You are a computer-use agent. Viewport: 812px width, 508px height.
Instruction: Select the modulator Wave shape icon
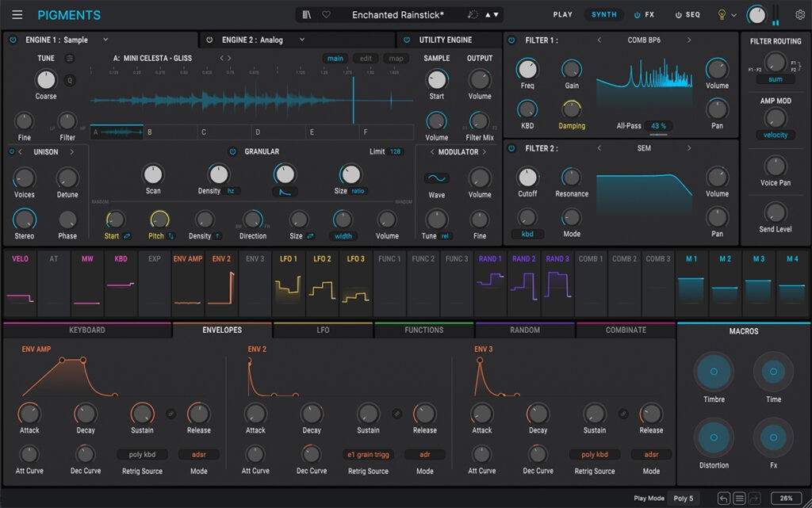tap(437, 178)
